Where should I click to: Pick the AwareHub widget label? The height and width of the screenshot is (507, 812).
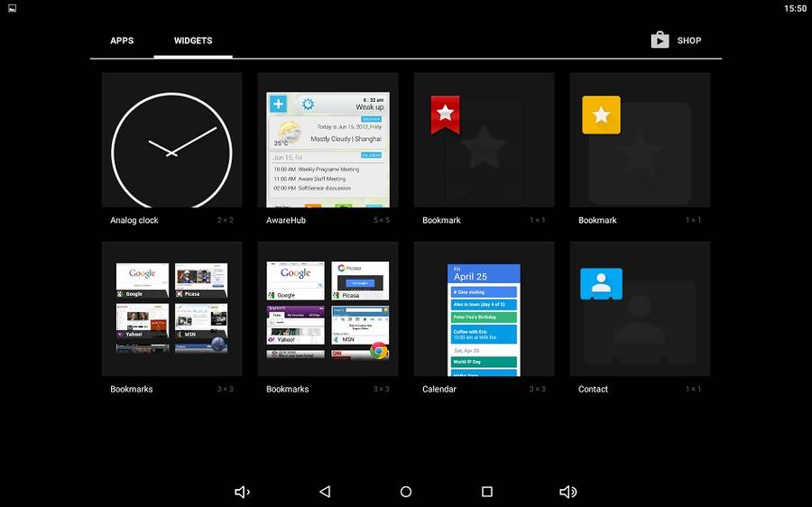[286, 220]
